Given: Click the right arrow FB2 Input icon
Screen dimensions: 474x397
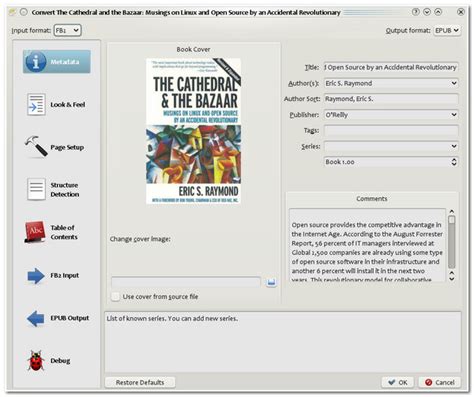Looking at the screenshot, I should 36,276.
